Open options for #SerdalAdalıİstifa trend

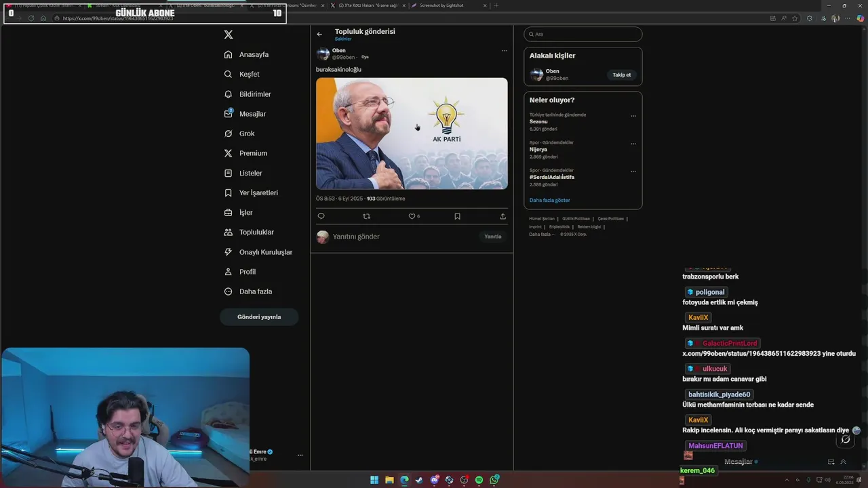(x=633, y=171)
